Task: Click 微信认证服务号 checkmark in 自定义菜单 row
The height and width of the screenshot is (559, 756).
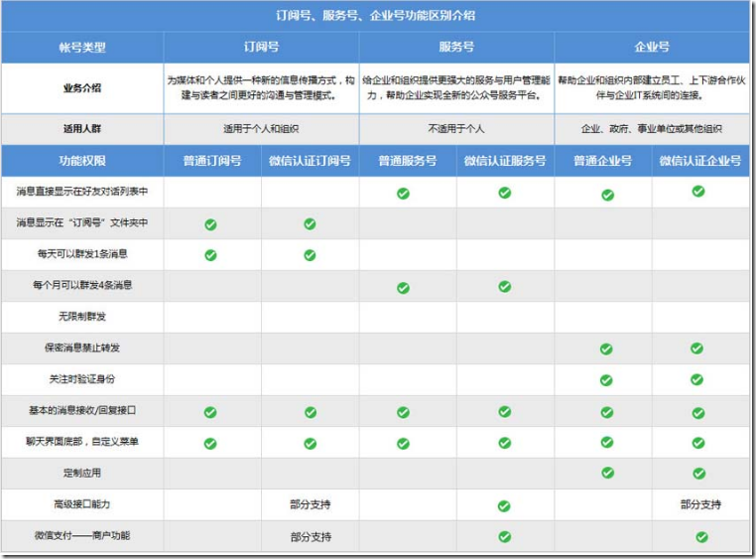Action: (x=505, y=443)
